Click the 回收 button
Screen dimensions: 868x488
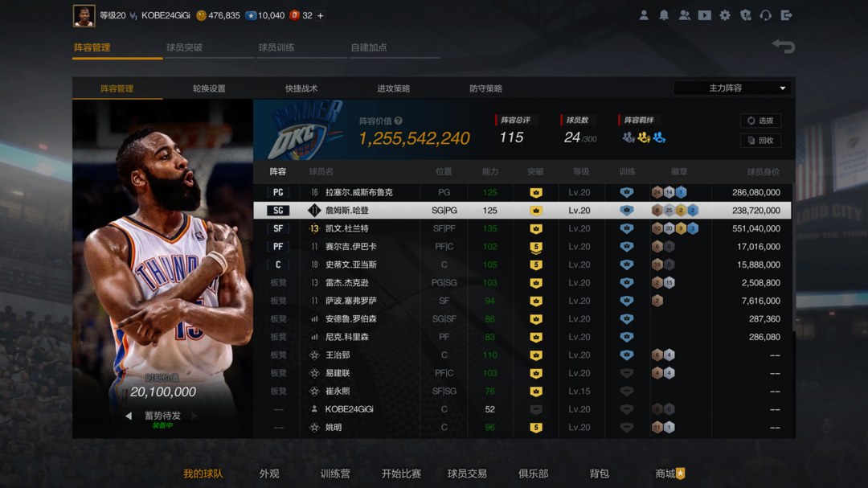pos(760,141)
